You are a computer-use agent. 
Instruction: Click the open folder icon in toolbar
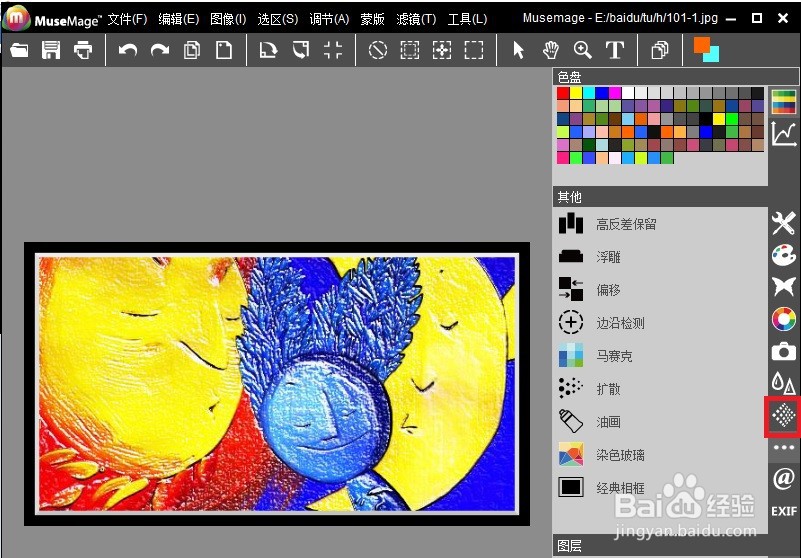[x=19, y=50]
